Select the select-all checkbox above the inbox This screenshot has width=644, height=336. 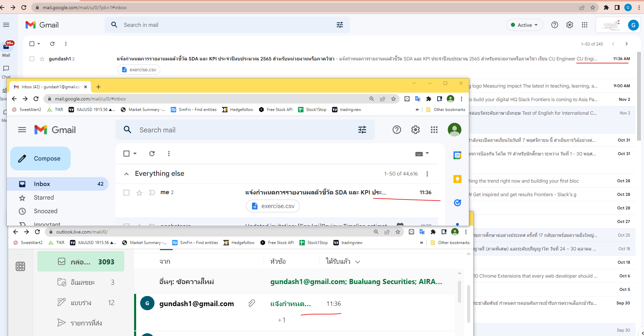(x=126, y=153)
